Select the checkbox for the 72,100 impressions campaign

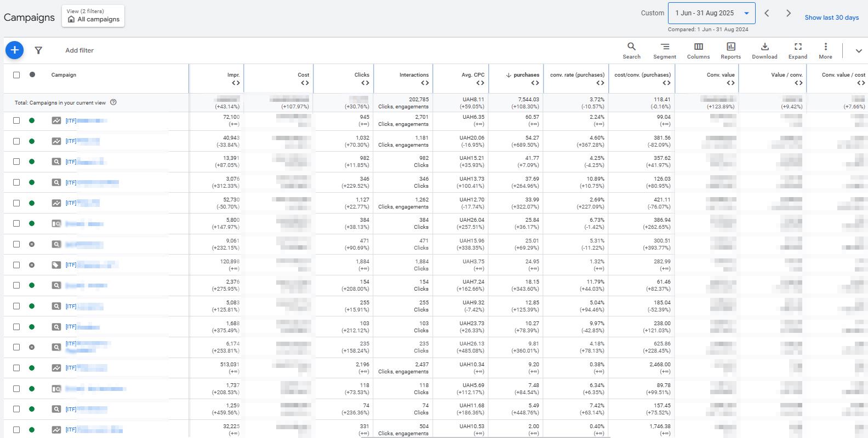tap(16, 120)
